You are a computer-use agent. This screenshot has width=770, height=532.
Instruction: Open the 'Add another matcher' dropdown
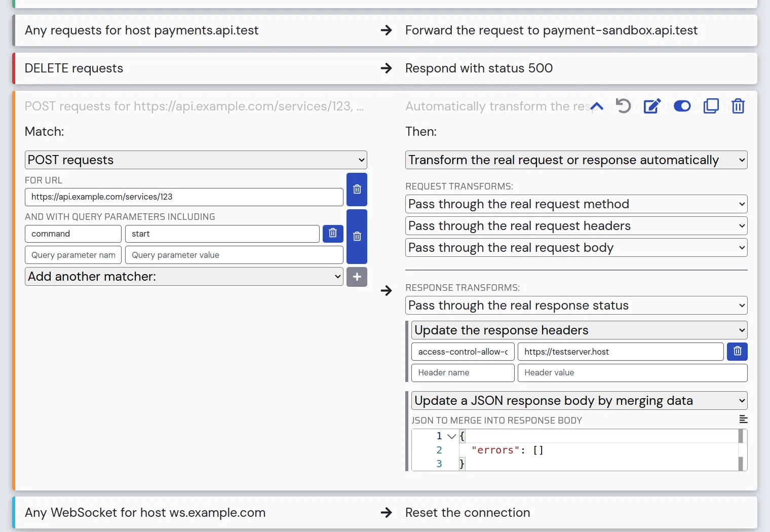[x=184, y=277]
